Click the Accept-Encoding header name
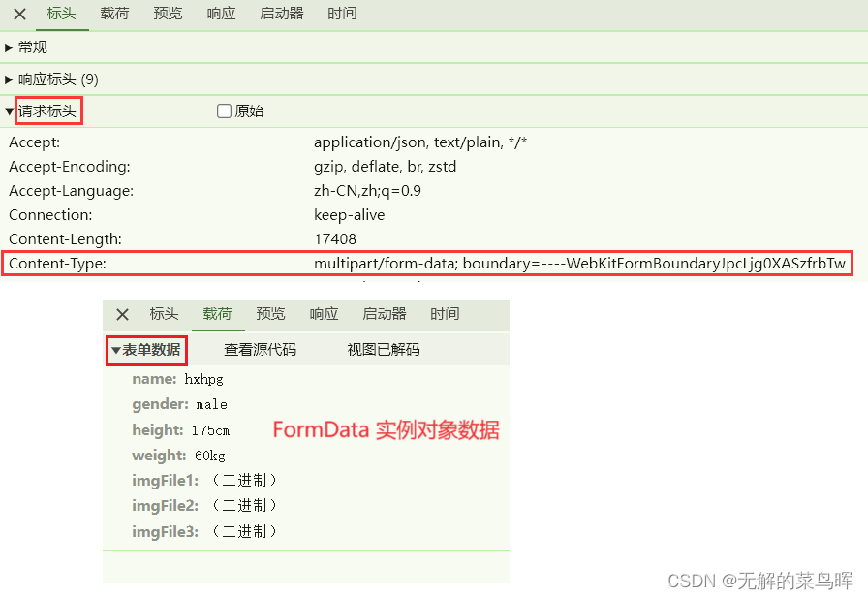 coord(70,167)
